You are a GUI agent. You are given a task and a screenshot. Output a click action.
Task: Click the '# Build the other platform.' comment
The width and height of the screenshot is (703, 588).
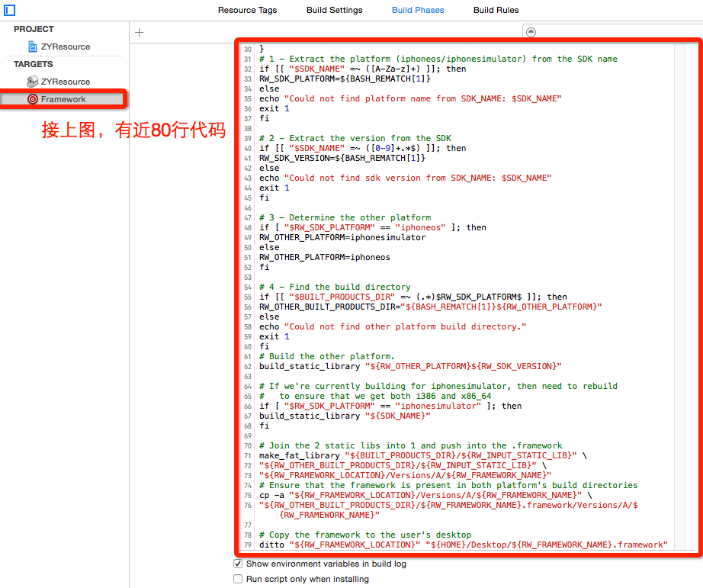(326, 356)
